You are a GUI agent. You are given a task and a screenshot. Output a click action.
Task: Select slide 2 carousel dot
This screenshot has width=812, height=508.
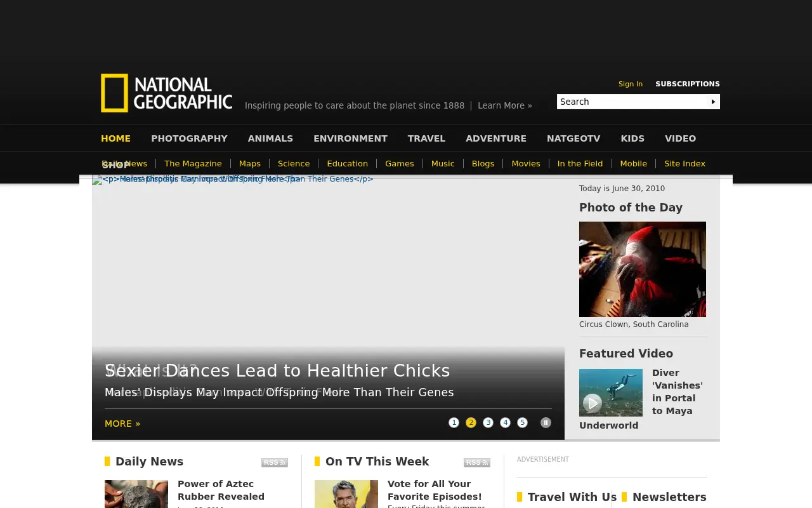[471, 423]
